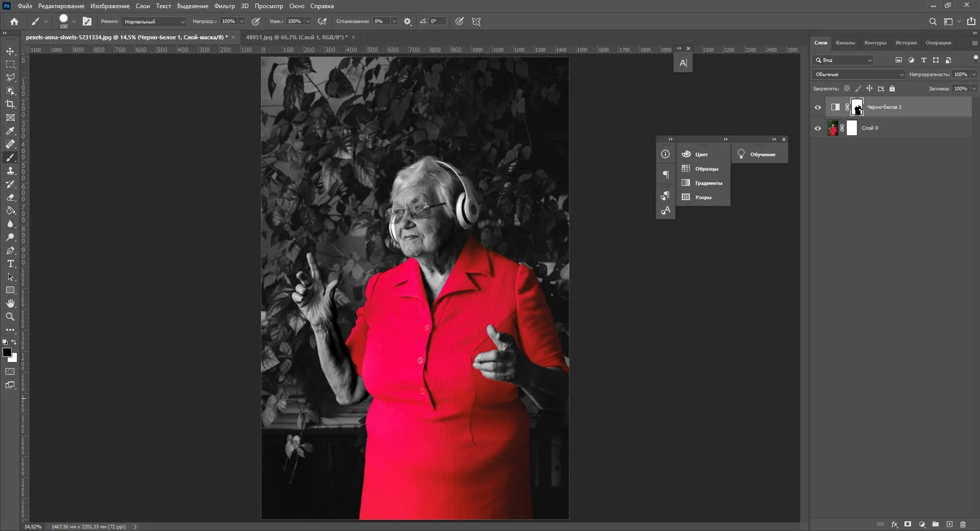Select the Dodge tool

click(10, 237)
